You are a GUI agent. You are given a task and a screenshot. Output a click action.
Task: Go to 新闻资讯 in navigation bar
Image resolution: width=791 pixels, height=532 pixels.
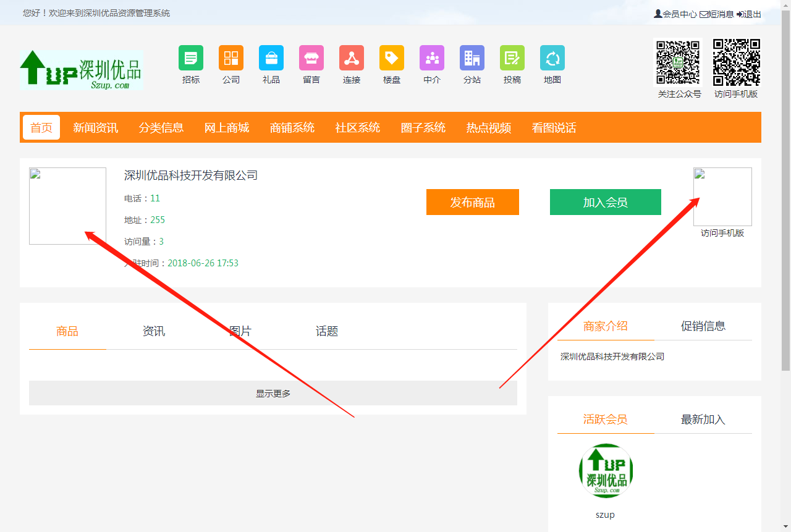96,128
